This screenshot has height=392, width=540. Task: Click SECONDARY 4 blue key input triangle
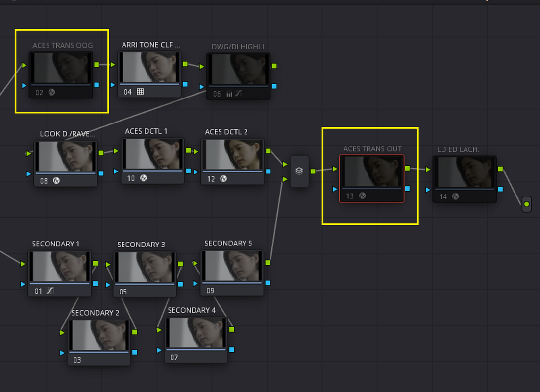tap(159, 350)
